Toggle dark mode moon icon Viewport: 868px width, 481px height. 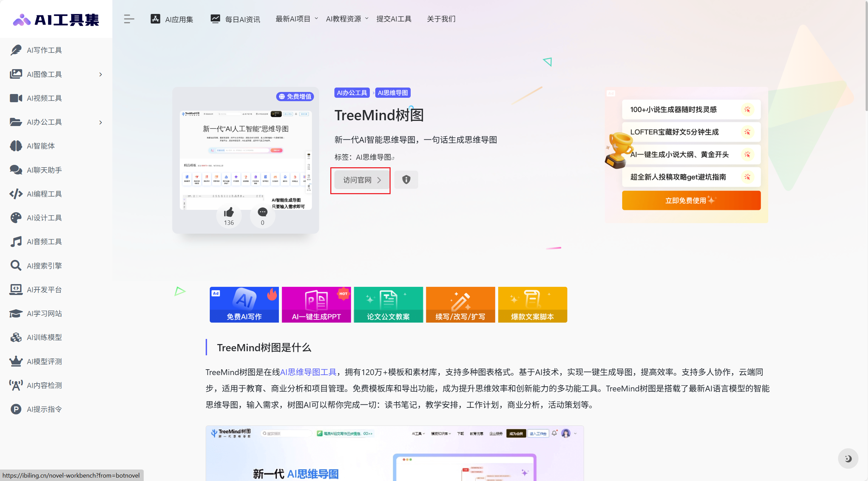pos(848,458)
